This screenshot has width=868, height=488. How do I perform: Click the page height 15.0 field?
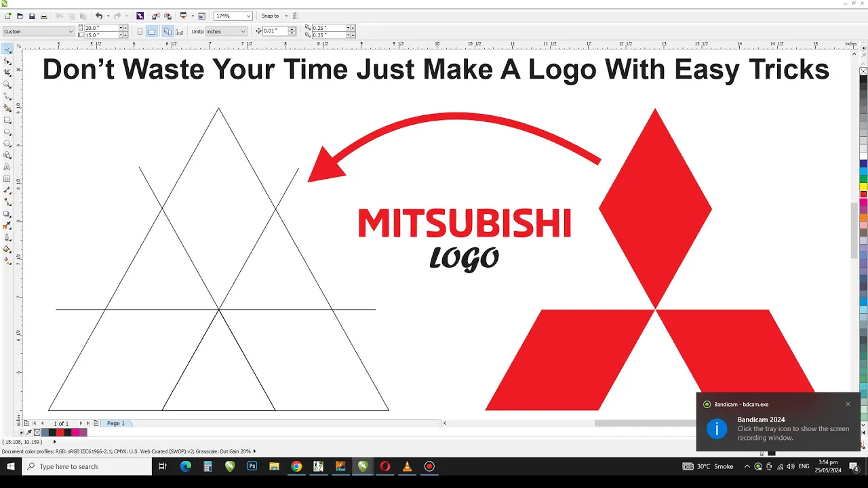pos(101,35)
